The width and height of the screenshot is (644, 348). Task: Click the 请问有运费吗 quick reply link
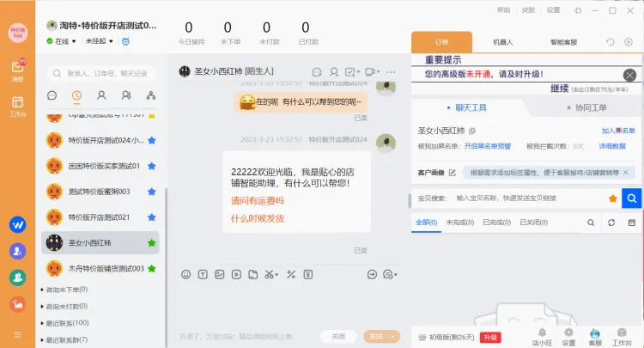point(257,201)
